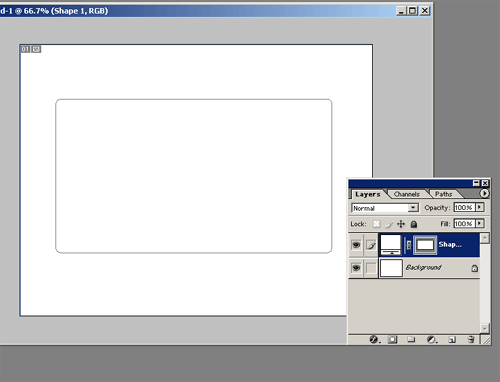Select the Layers tab

click(x=368, y=194)
